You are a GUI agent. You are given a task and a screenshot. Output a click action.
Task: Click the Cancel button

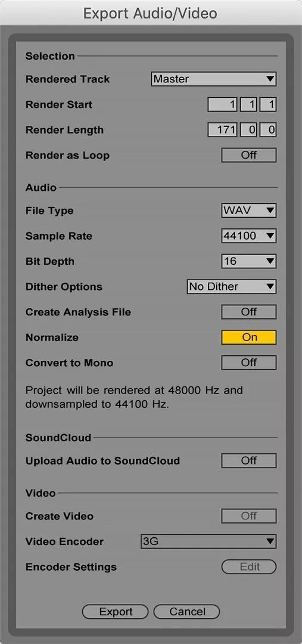pyautogui.click(x=186, y=612)
